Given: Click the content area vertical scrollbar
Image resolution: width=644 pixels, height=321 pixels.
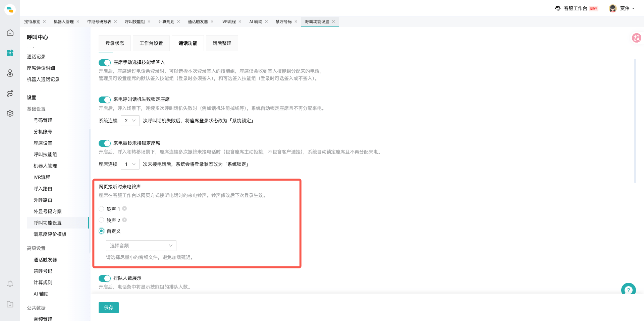Looking at the screenshot, I should coord(635,121).
